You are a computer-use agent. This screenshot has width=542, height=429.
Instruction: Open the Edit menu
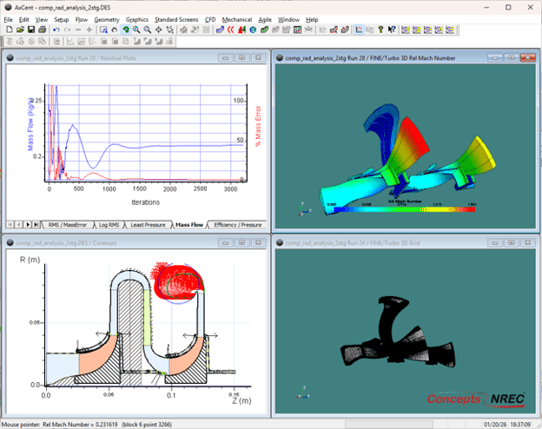(24, 20)
